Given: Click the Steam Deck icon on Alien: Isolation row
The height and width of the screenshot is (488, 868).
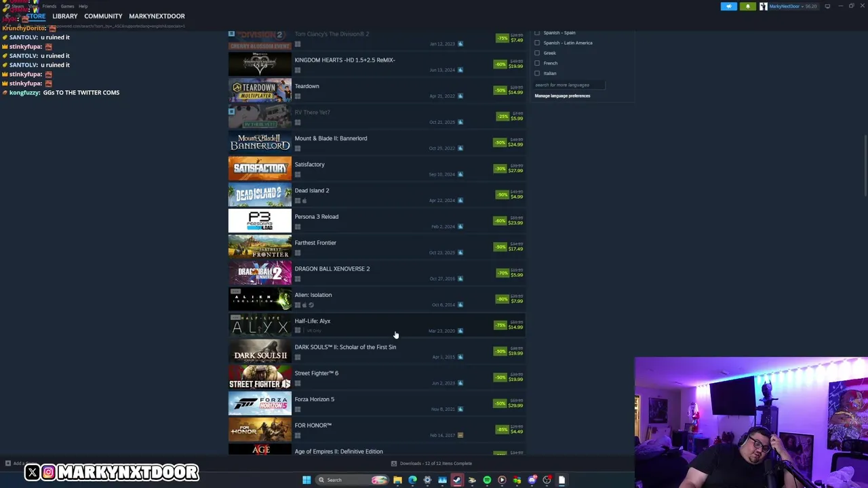Looking at the screenshot, I should (x=460, y=305).
